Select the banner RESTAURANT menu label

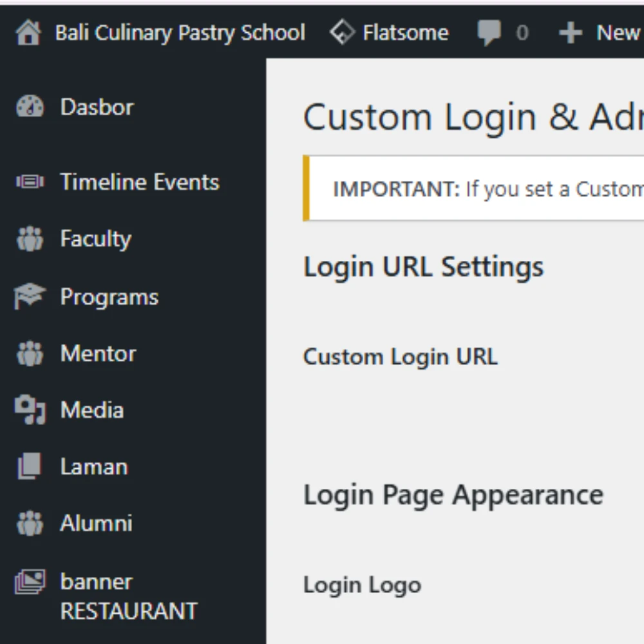click(x=128, y=596)
